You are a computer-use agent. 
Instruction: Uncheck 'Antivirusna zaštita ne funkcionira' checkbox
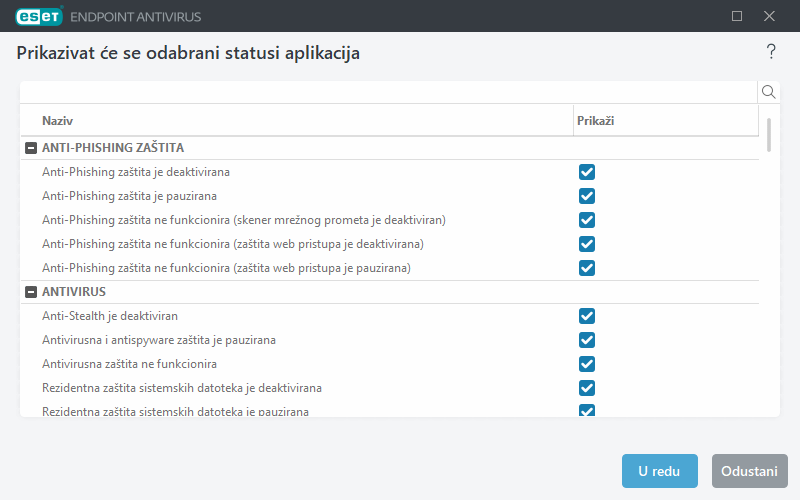click(587, 364)
